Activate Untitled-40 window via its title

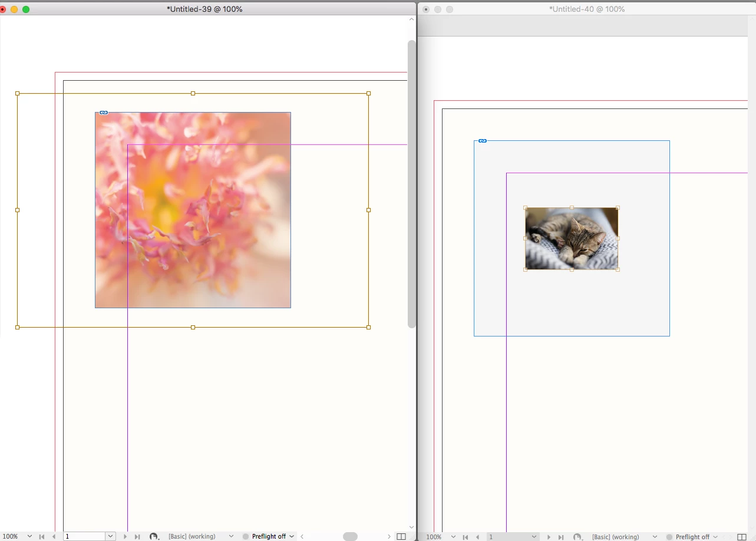587,9
